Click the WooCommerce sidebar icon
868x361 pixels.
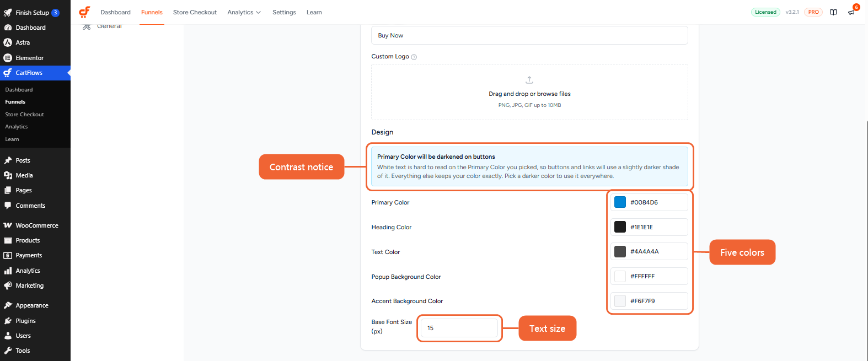8,225
